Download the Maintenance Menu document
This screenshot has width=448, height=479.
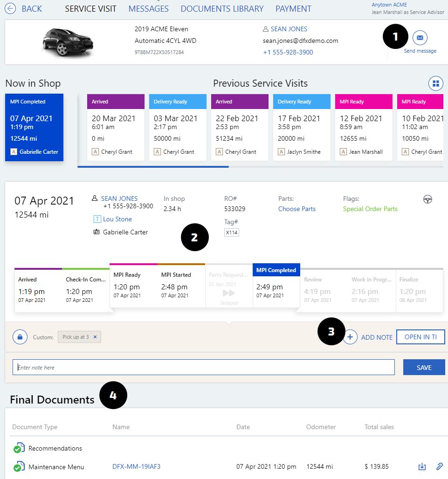pos(422,466)
